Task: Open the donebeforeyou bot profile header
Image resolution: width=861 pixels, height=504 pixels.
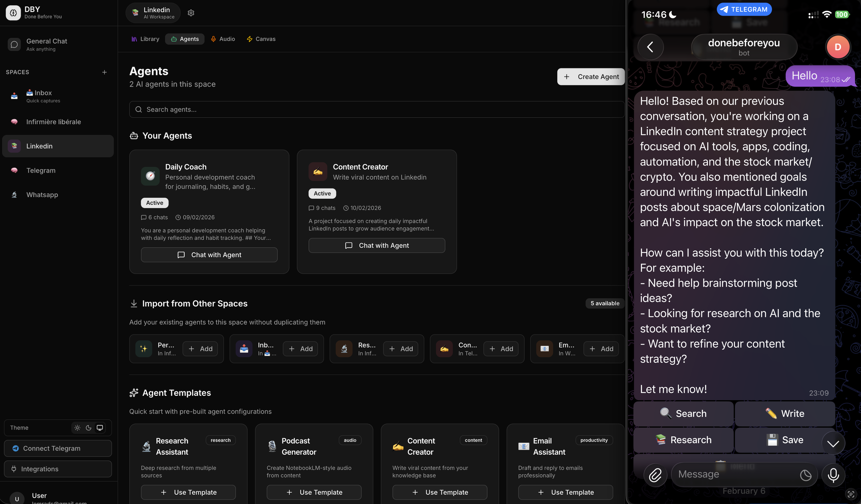Action: (744, 47)
